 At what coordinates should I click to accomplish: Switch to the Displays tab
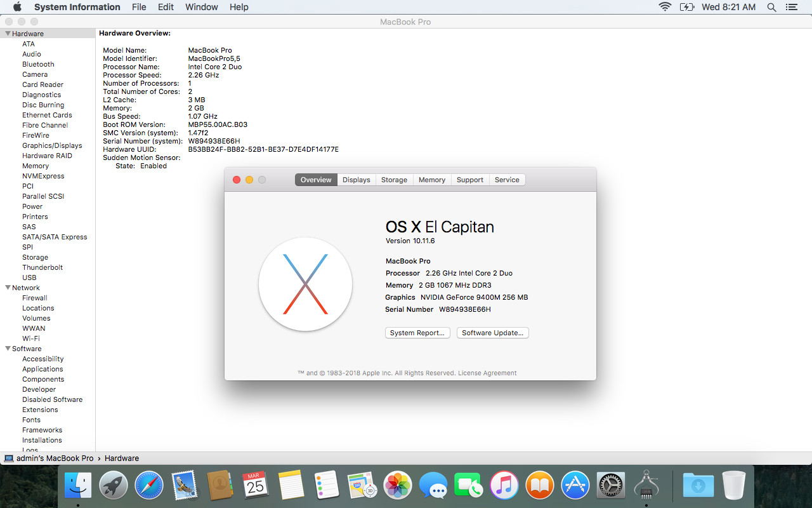click(357, 180)
